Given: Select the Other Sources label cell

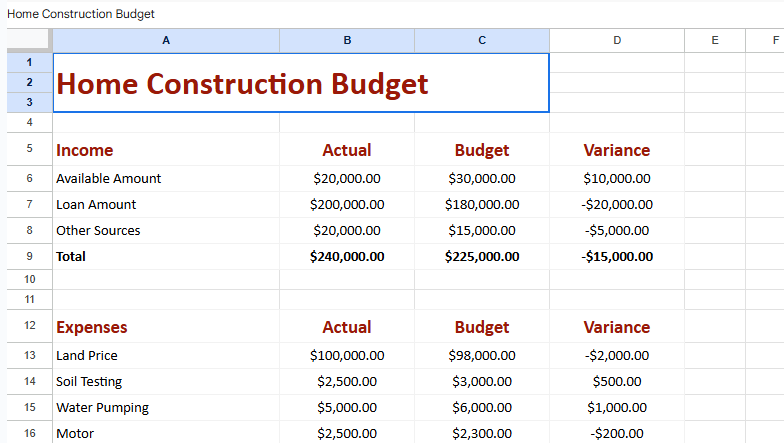Looking at the screenshot, I should pyautogui.click(x=166, y=230).
